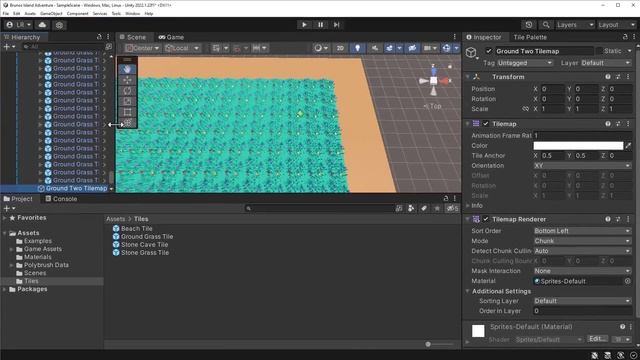Switch to the Tile Palette tab
The width and height of the screenshot is (640, 360).
click(530, 37)
